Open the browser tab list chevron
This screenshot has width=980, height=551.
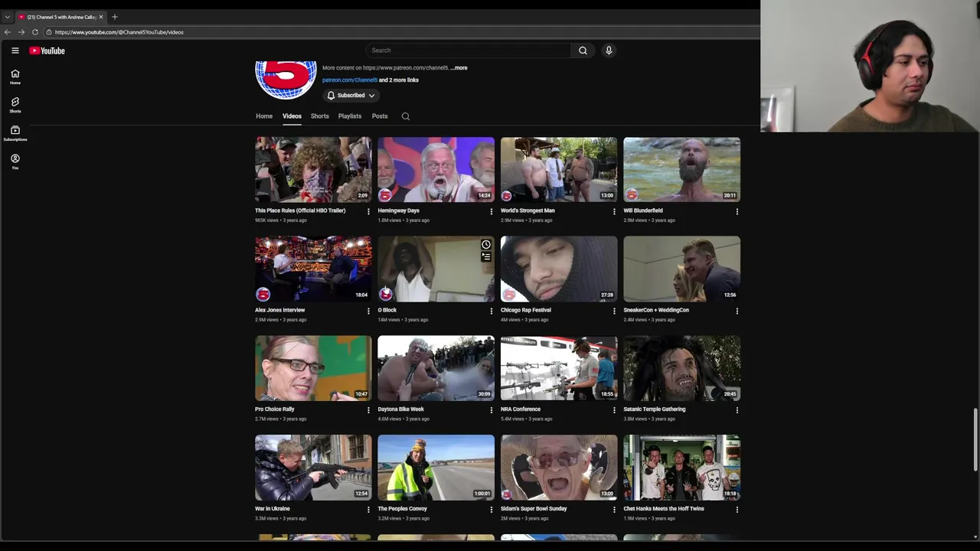[7, 17]
